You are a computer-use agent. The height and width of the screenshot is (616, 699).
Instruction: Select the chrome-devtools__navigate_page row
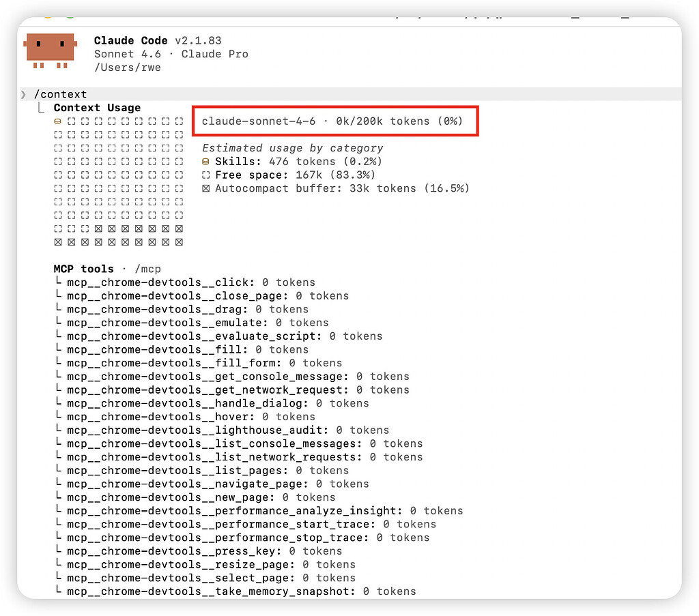pos(212,484)
